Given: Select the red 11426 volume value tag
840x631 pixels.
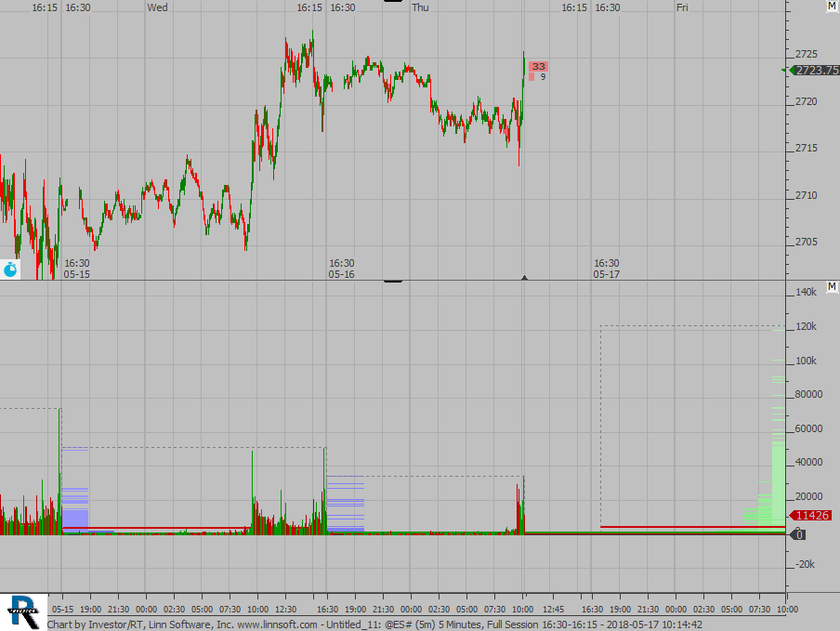Looking at the screenshot, I should (811, 515).
